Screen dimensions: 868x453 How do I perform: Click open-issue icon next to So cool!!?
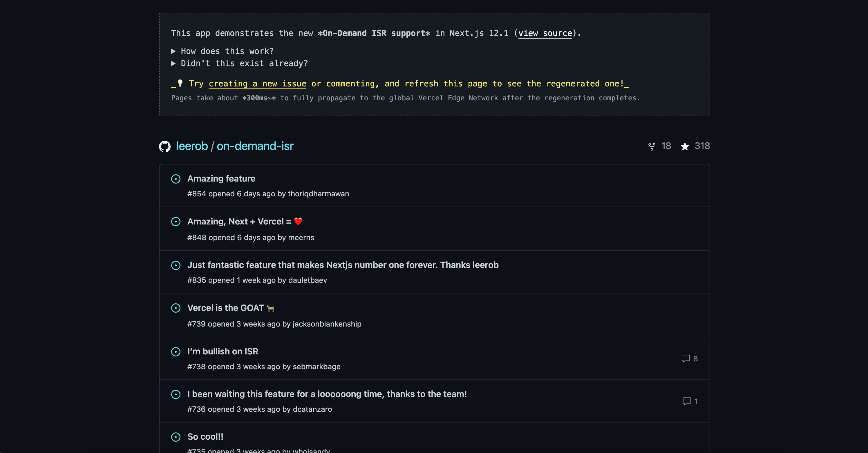tap(176, 437)
